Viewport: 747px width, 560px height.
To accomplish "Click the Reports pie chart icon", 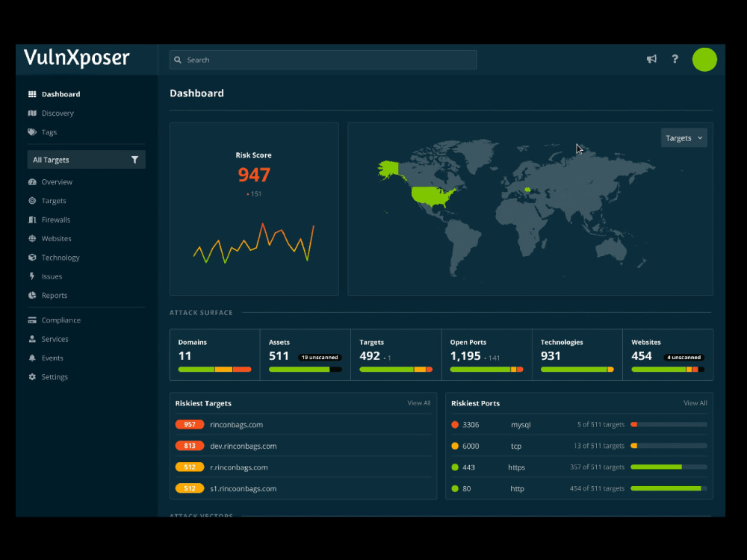I will pos(32,295).
